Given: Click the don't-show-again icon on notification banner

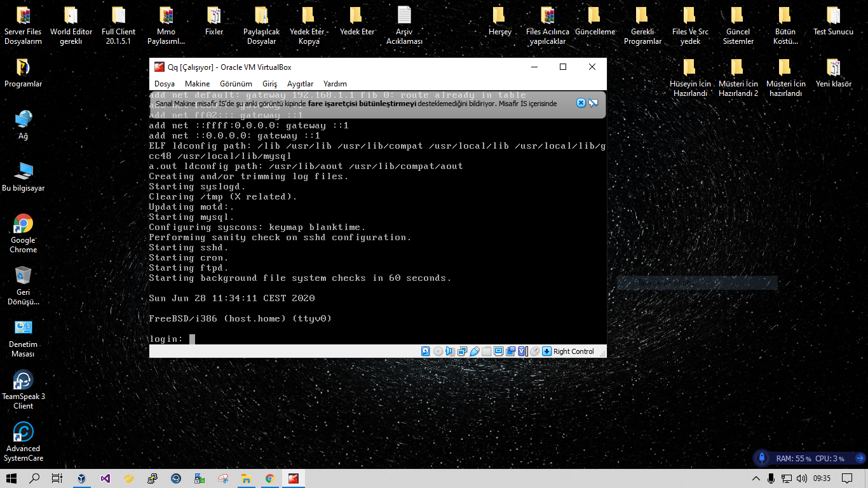Looking at the screenshot, I should (593, 103).
